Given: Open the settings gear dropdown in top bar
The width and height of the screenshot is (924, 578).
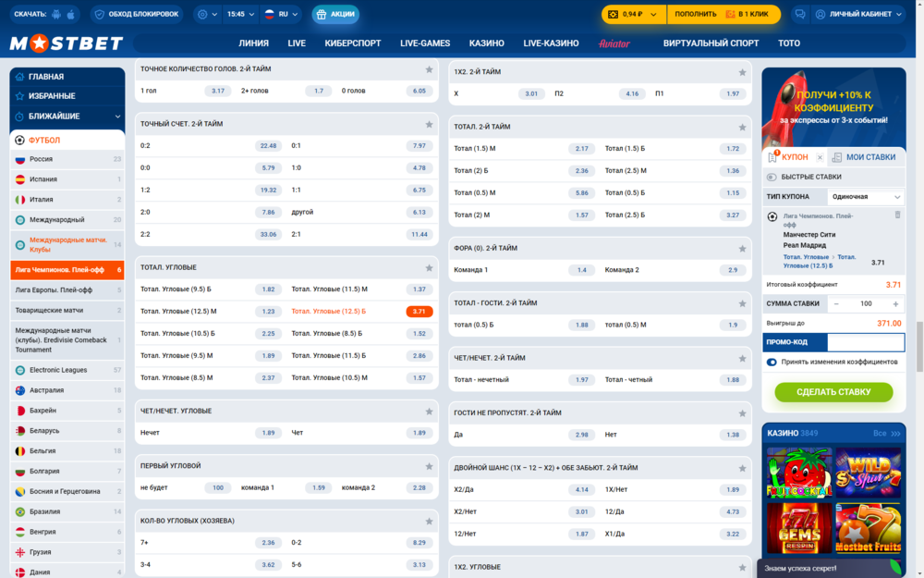Looking at the screenshot, I should point(207,14).
